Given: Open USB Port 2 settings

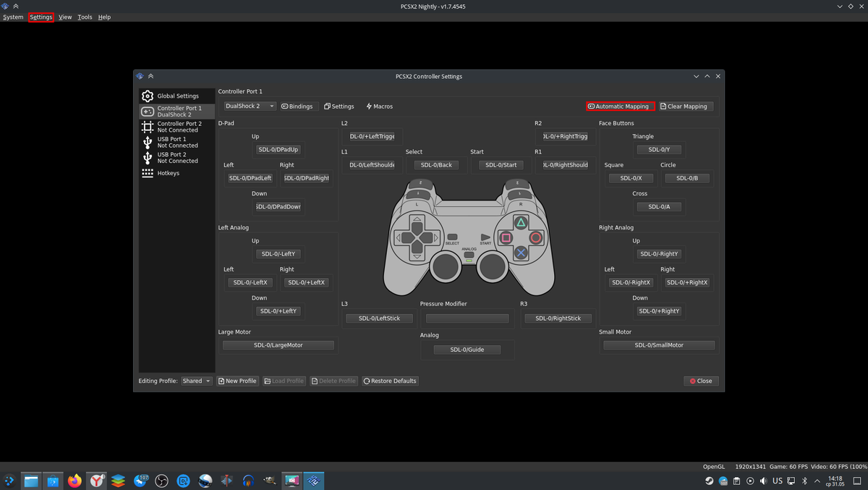Looking at the screenshot, I should point(176,158).
